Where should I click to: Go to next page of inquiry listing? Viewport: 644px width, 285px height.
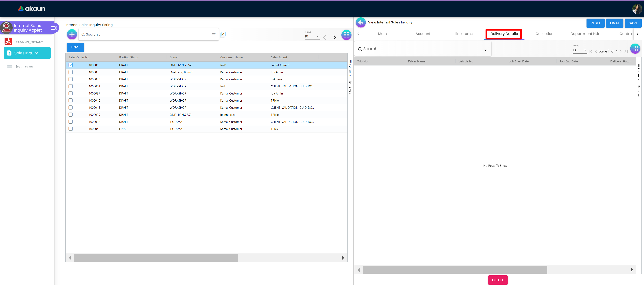click(335, 37)
